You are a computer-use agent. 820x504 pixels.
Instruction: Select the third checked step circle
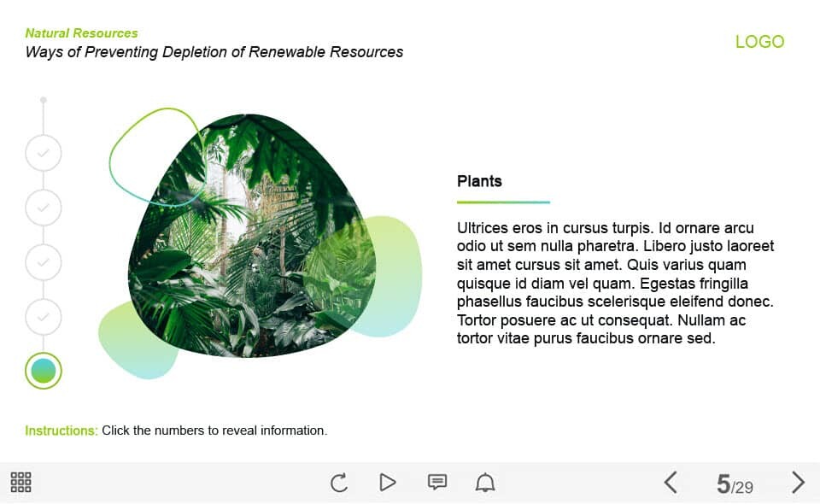coord(44,262)
